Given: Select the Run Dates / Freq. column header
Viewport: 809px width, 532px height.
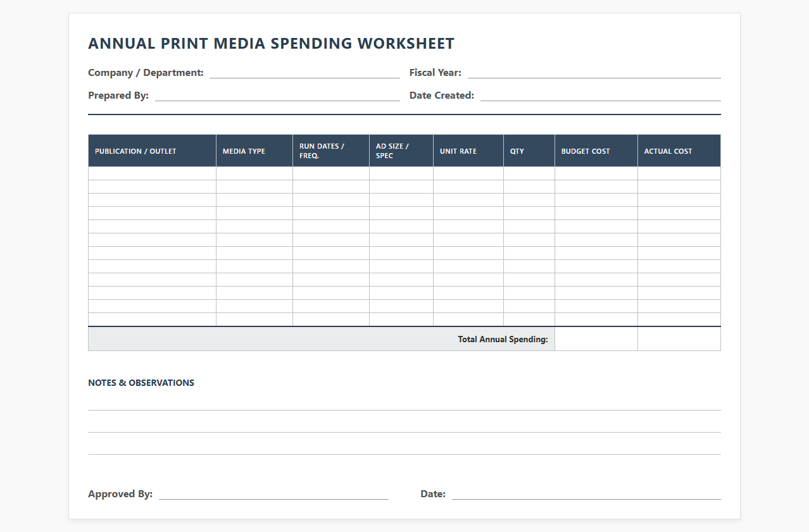Looking at the screenshot, I should point(331,151).
